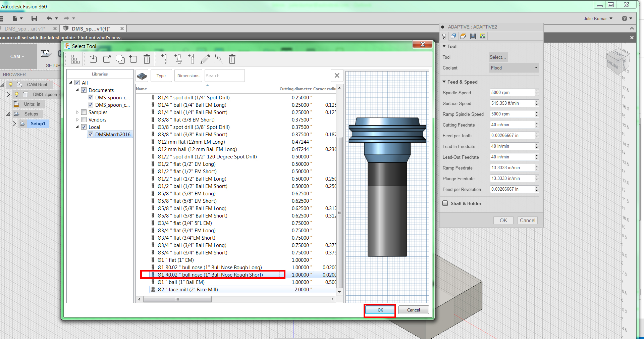Screen dimensions: 644x339
Task: Toggle the Documents library checkbox
Action: (84, 90)
